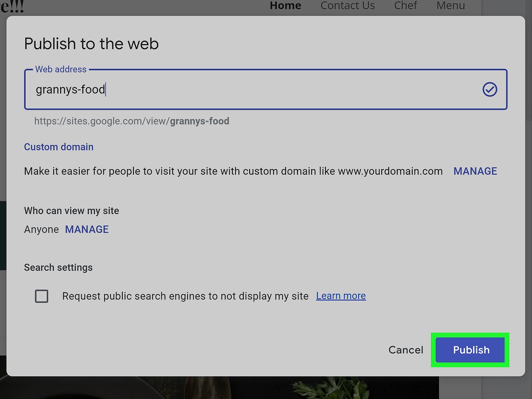Click the bold grannys-food text in URL preview
532x399 pixels.
coord(199,121)
